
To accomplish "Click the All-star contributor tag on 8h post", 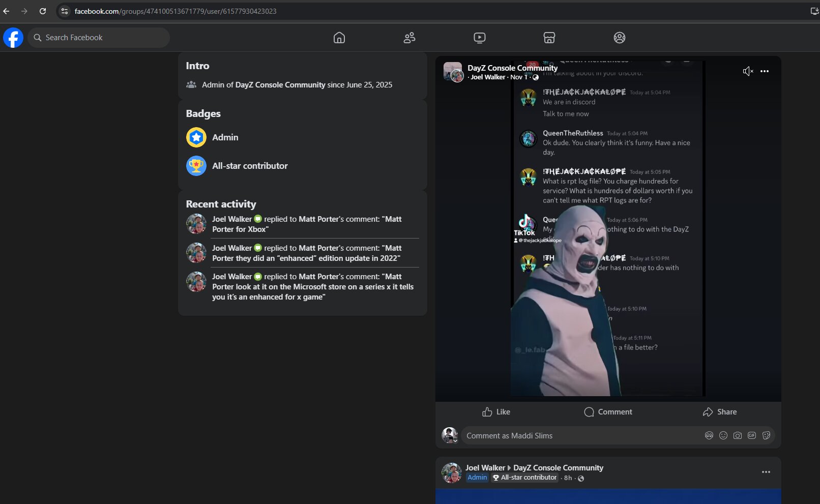I will click(524, 478).
